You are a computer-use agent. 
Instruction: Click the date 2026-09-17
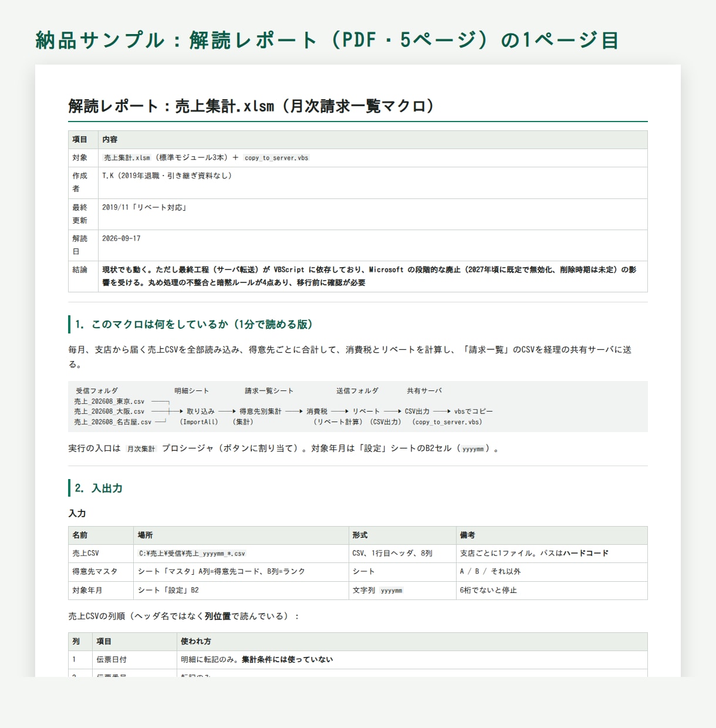click(121, 238)
